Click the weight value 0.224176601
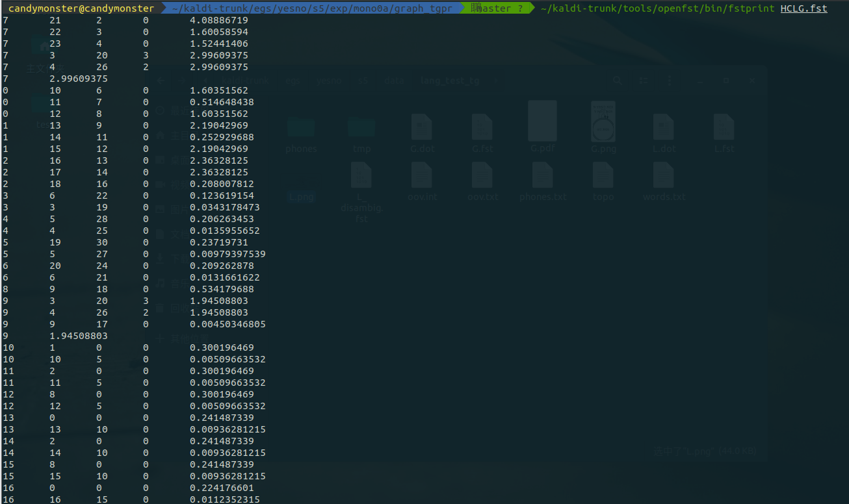Screen dimensions: 849x504 click(x=222, y=488)
